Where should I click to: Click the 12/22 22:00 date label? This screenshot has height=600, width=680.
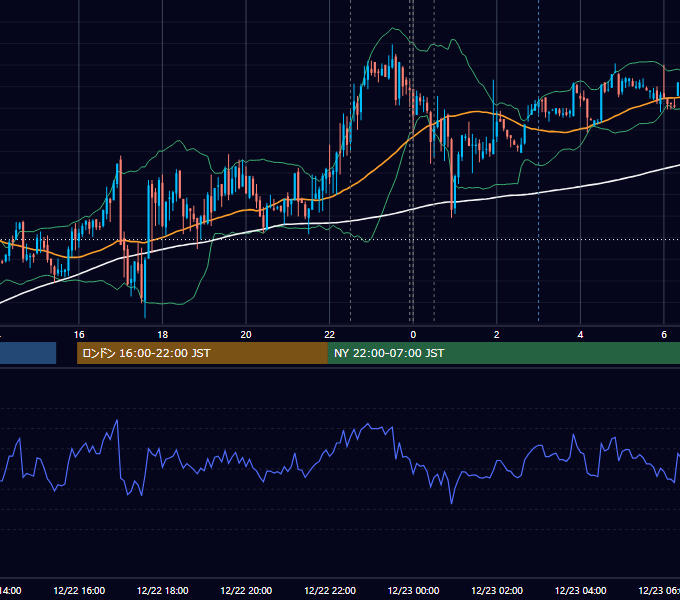(330, 590)
